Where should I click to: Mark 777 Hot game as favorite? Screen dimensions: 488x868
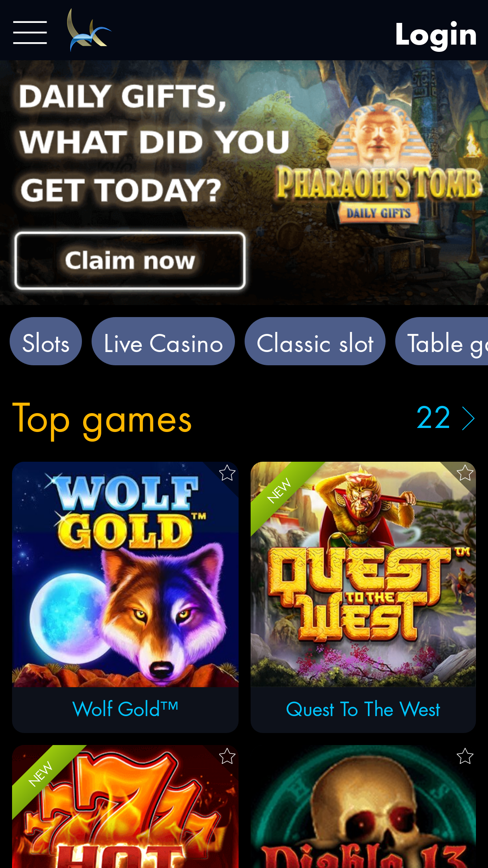click(227, 756)
